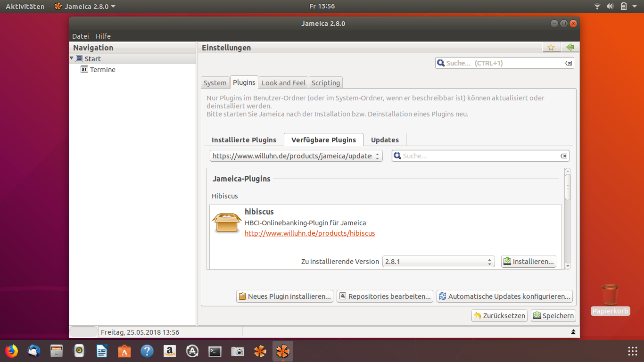Image resolution: width=644 pixels, height=362 pixels.
Task: Open Rhythmbox speaker icon in dock
Action: click(x=79, y=351)
